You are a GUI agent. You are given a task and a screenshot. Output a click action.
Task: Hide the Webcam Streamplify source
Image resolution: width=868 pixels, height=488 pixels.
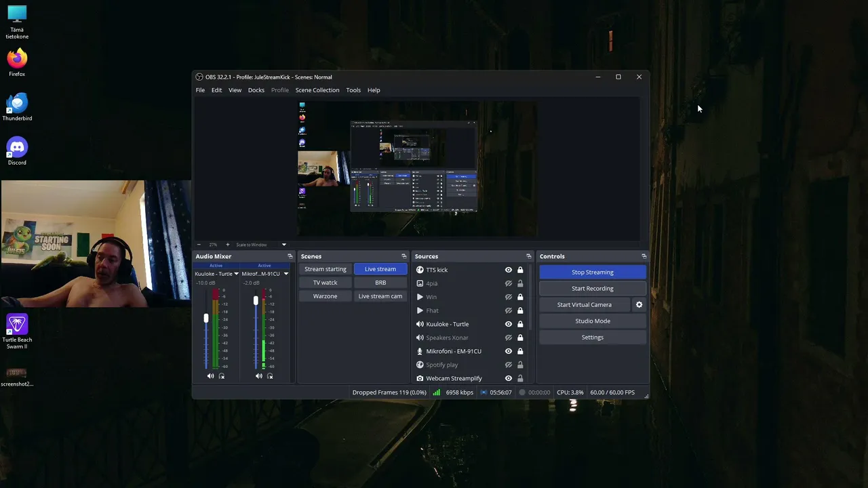coord(509,378)
